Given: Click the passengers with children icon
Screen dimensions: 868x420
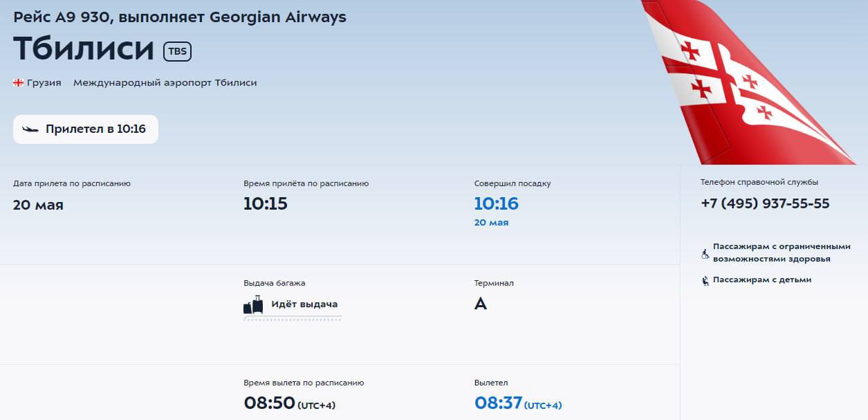Looking at the screenshot, I should click(705, 280).
